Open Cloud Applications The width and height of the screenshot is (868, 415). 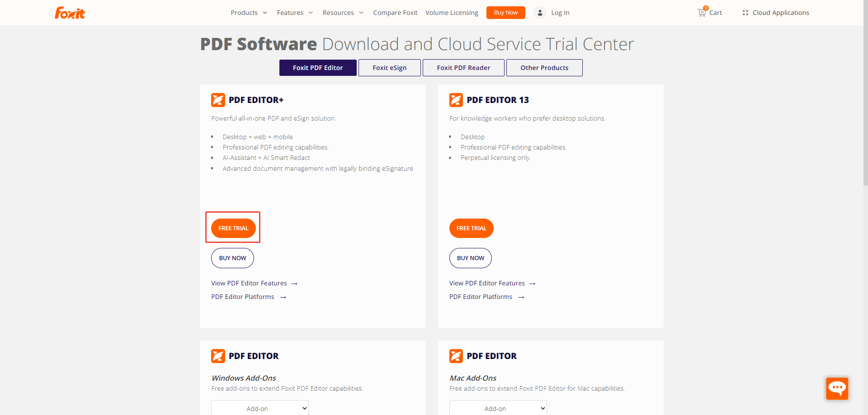pyautogui.click(x=775, y=13)
